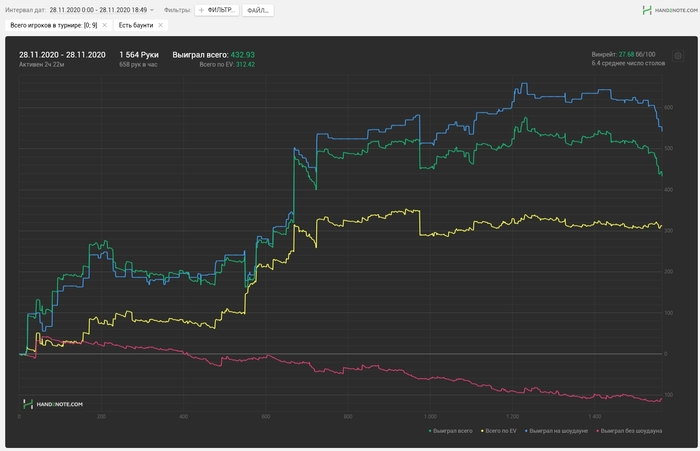Click the winrate value 27.68
Viewport: 700px width, 451px height.
(x=627, y=54)
